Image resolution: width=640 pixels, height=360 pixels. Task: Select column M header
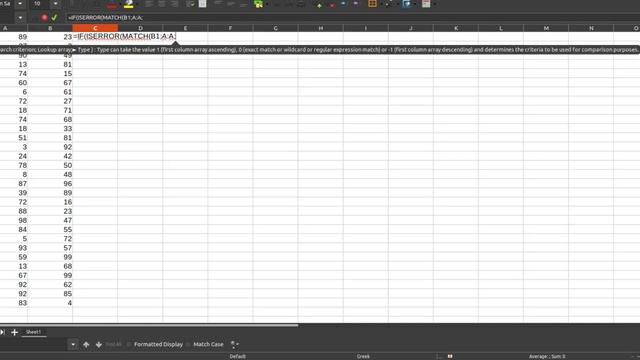pyautogui.click(x=546, y=28)
